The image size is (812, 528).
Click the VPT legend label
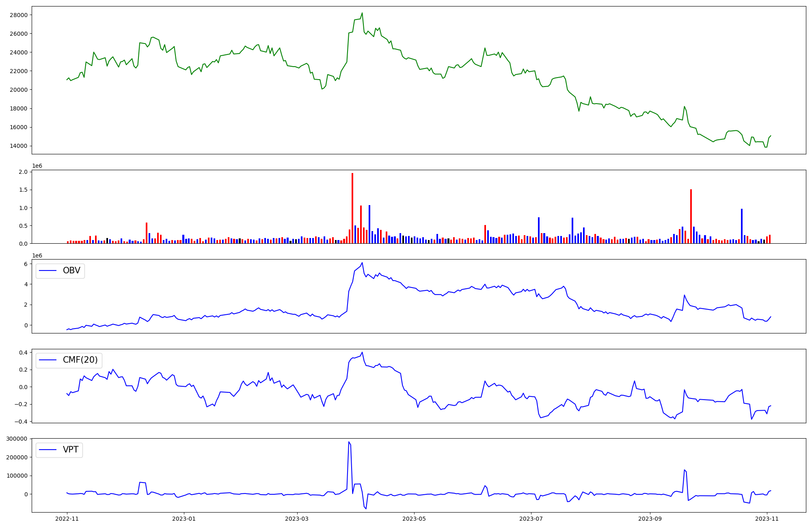(71, 450)
